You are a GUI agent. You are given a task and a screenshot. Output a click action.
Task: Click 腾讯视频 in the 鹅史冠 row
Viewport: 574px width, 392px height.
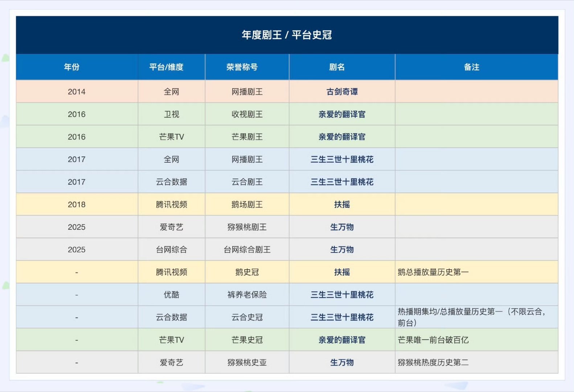tap(171, 272)
